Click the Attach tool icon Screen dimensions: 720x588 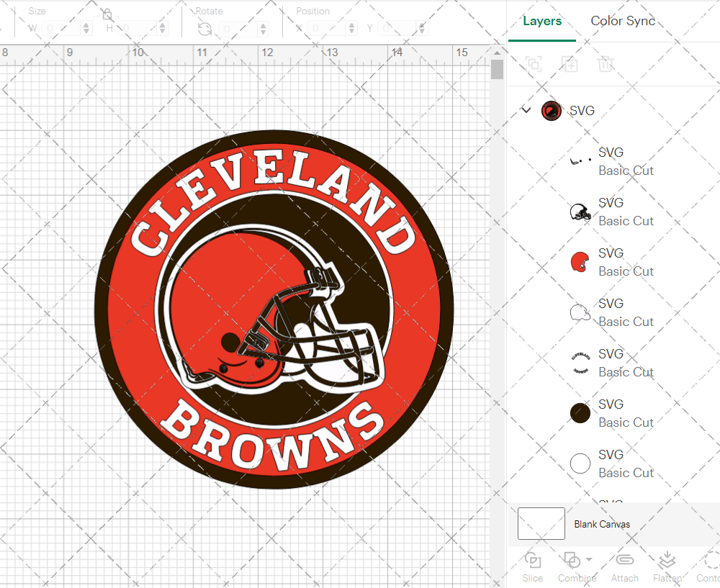[x=624, y=561]
